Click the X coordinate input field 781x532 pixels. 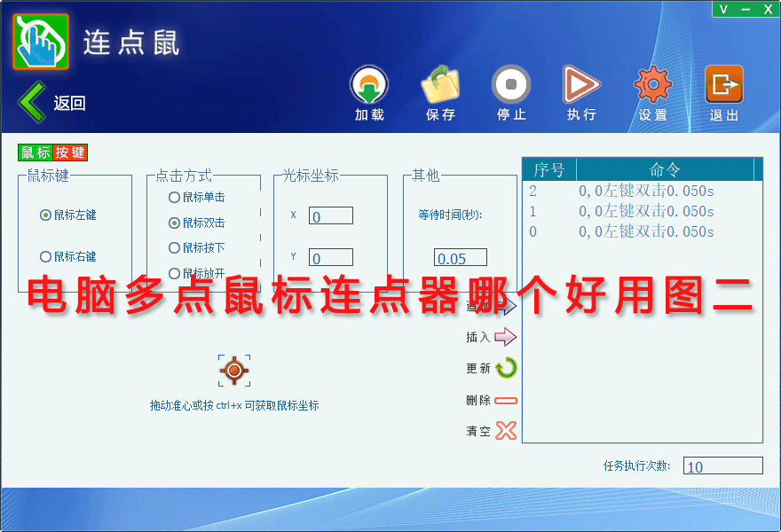(331, 215)
